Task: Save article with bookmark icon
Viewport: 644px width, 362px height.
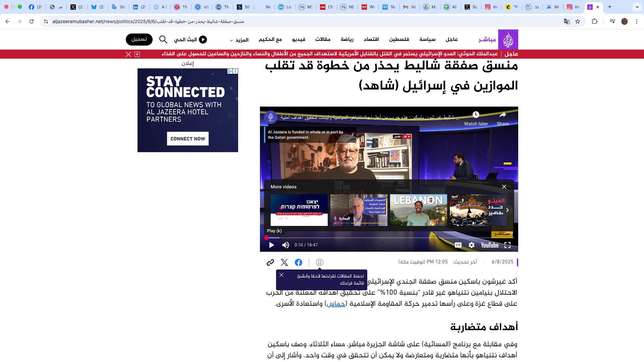Action: (320, 262)
